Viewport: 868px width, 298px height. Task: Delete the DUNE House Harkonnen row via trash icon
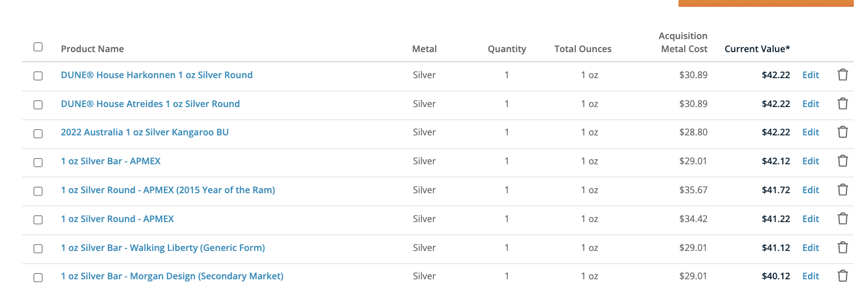tap(842, 75)
